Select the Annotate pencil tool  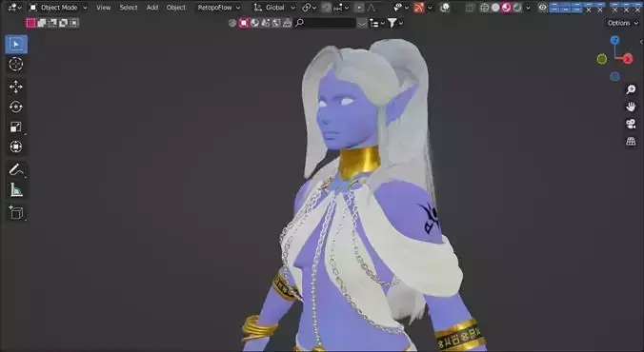(16, 169)
